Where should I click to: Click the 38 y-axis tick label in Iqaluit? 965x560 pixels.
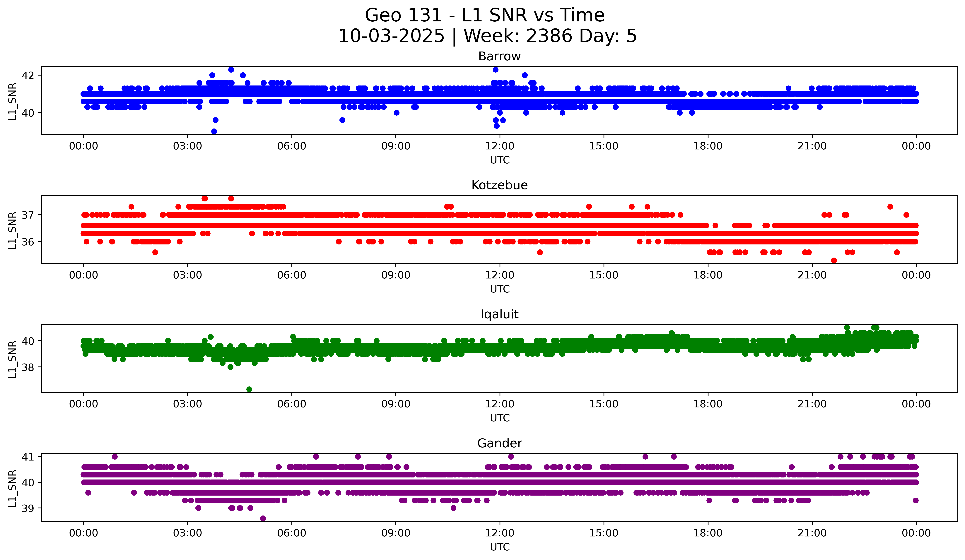[x=28, y=367]
